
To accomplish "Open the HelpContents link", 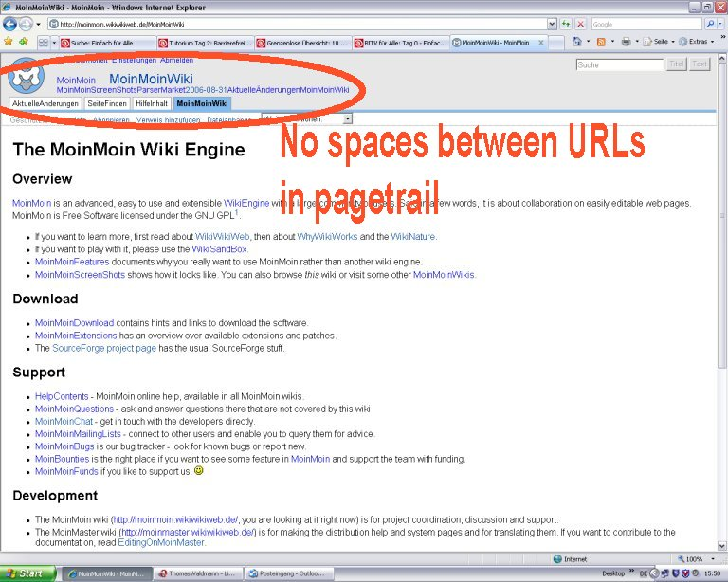I will (x=62, y=397).
